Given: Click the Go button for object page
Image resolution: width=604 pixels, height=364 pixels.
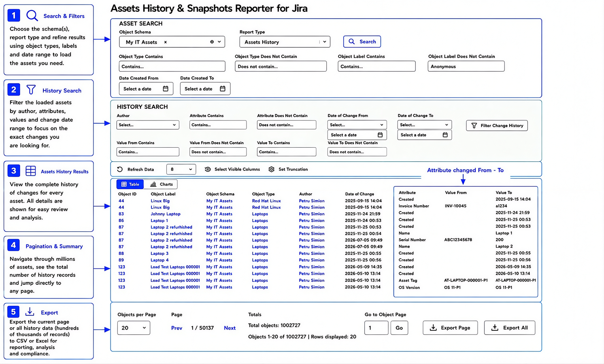Looking at the screenshot, I should point(399,328).
